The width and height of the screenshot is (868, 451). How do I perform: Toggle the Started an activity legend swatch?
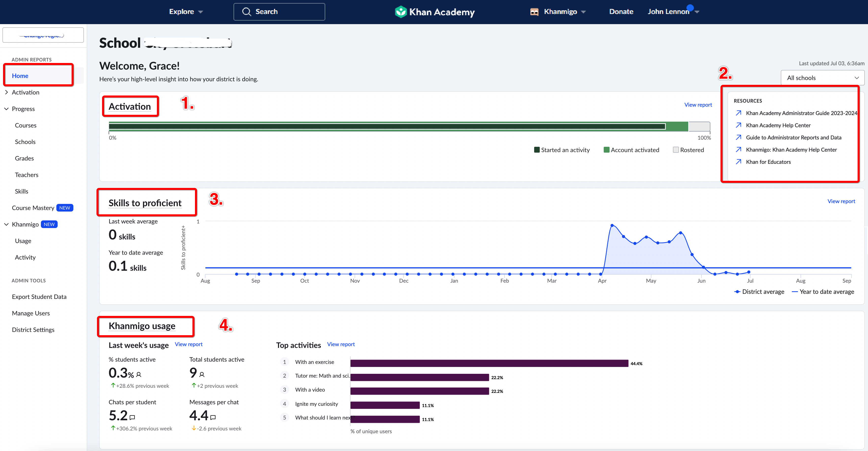(x=537, y=150)
